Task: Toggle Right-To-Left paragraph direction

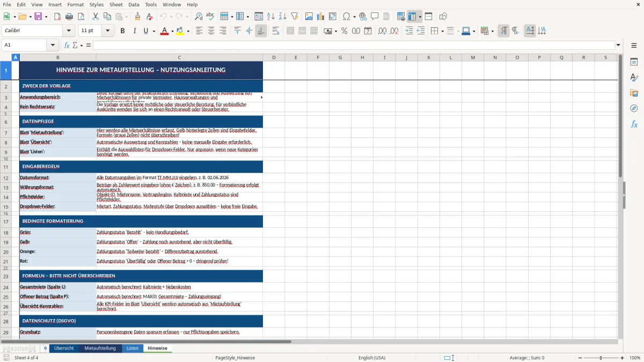Action: [515, 31]
